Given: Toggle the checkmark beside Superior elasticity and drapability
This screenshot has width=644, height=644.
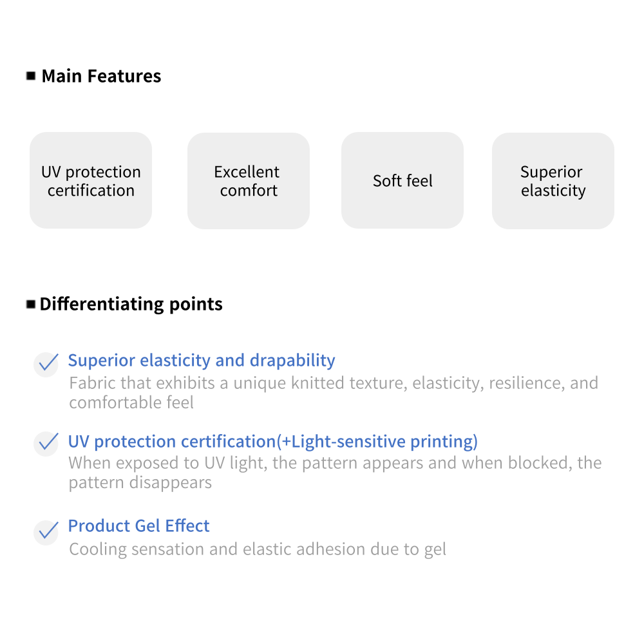Looking at the screenshot, I should pos(46,364).
